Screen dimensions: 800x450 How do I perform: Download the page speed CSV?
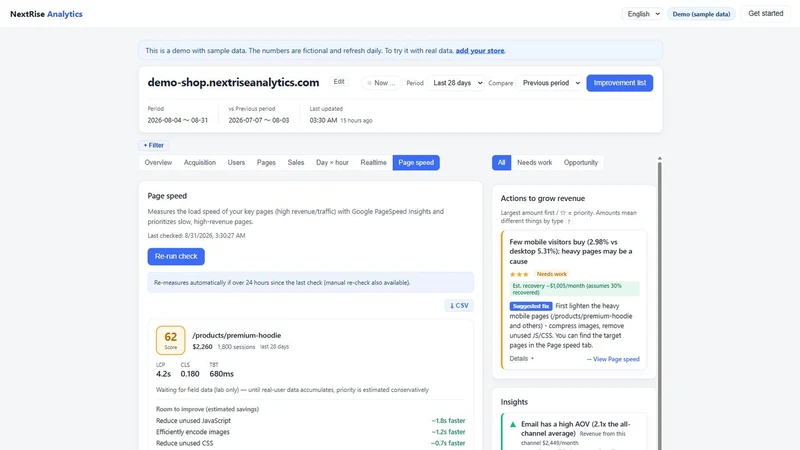pos(459,306)
